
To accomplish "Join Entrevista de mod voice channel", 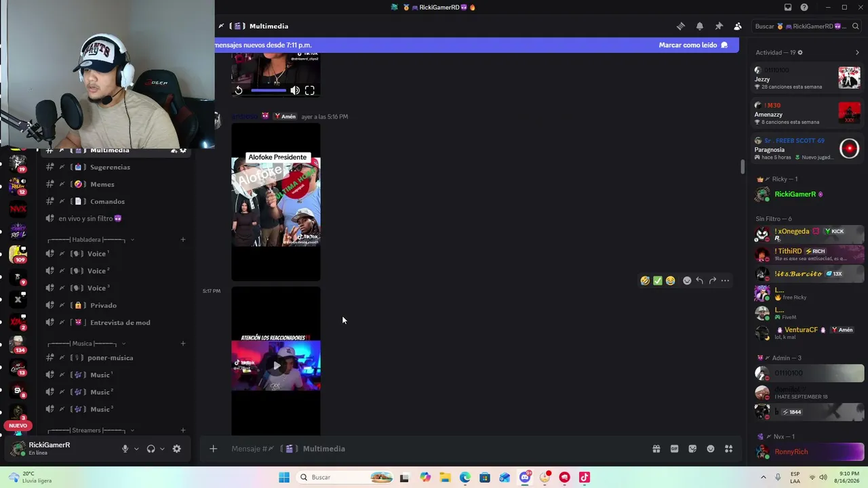I will (x=115, y=323).
